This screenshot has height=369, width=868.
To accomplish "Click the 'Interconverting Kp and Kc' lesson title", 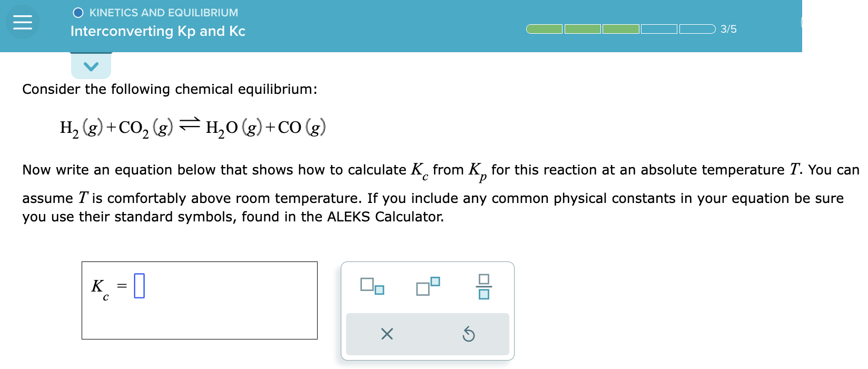I will [157, 31].
